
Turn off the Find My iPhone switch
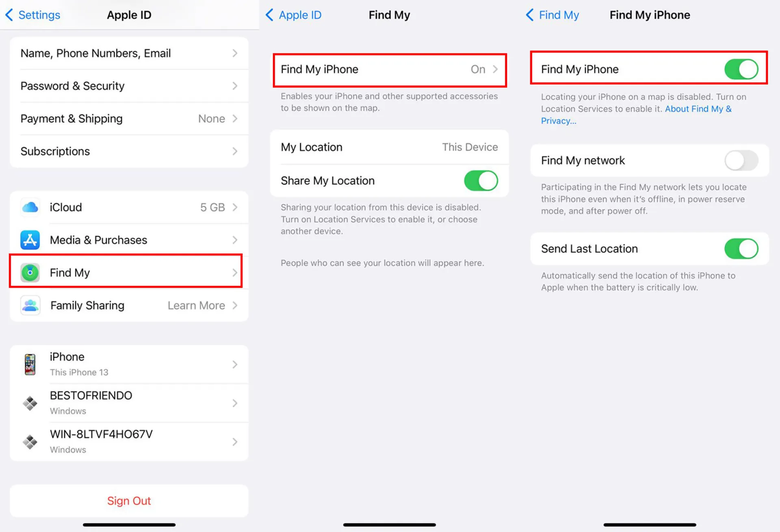(x=741, y=69)
